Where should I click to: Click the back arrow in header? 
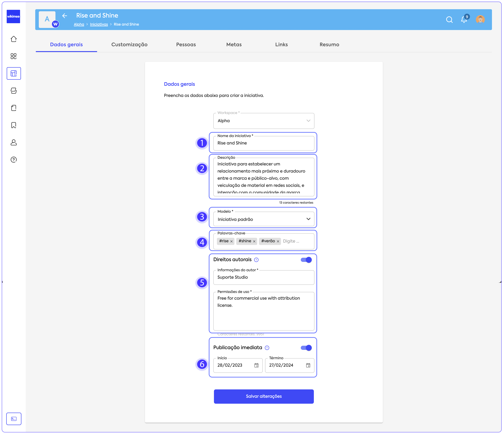65,16
